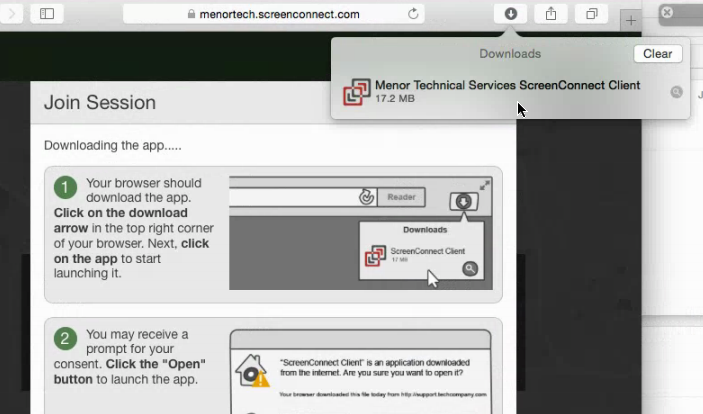The width and height of the screenshot is (703, 414).
Task: Click the lock icon in the address bar
Action: coord(191,14)
